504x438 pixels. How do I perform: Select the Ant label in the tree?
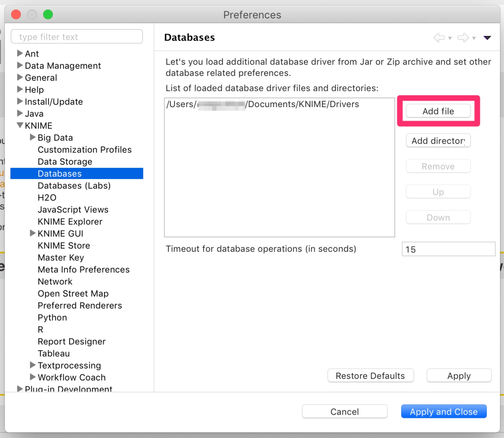click(32, 53)
